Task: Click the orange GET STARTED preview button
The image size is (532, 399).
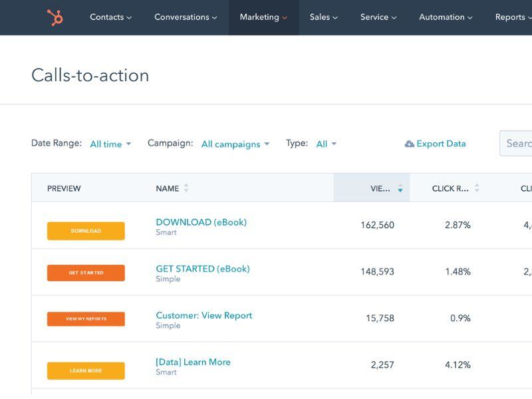Action: [x=86, y=273]
